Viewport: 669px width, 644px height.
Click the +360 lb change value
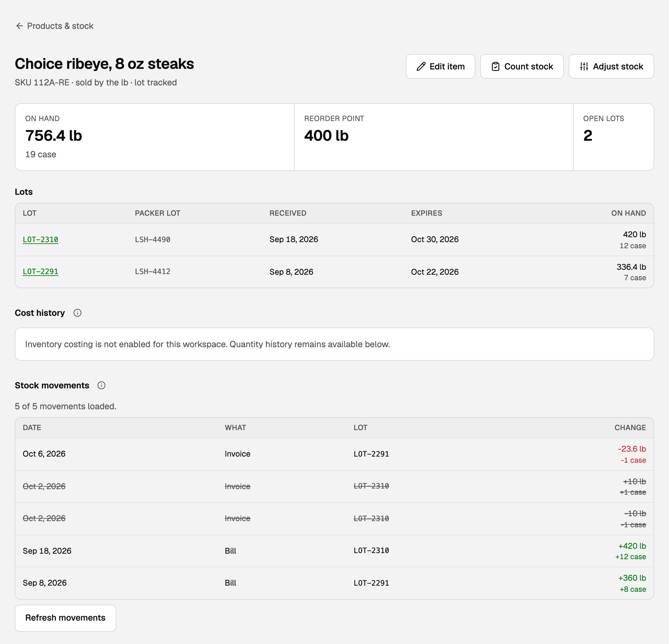click(x=632, y=578)
